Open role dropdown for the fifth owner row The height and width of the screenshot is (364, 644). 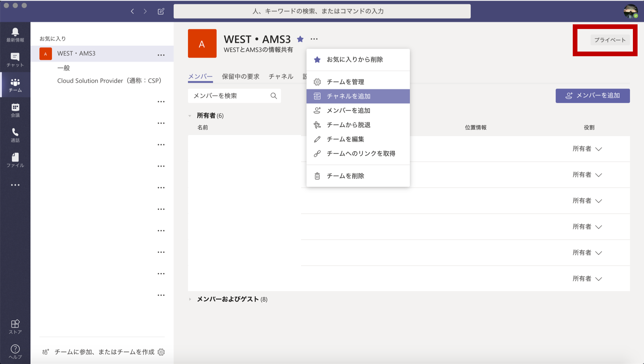pyautogui.click(x=587, y=253)
